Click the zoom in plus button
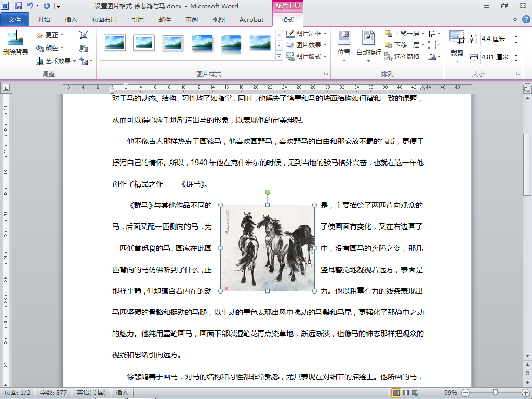This screenshot has width=532, height=399. coord(526,393)
